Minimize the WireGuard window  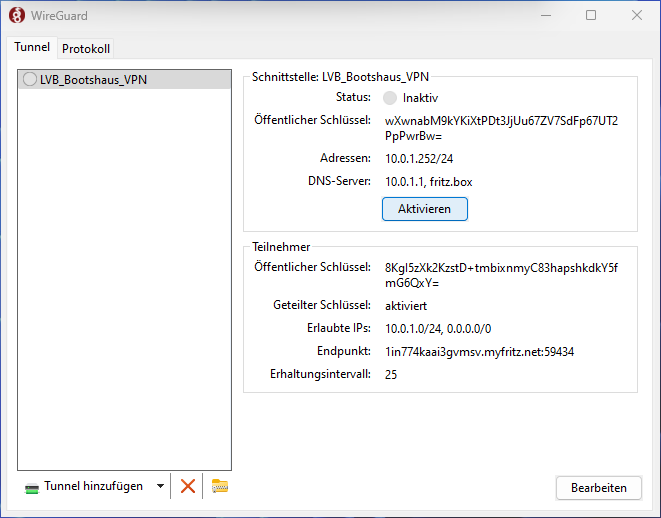click(x=546, y=16)
